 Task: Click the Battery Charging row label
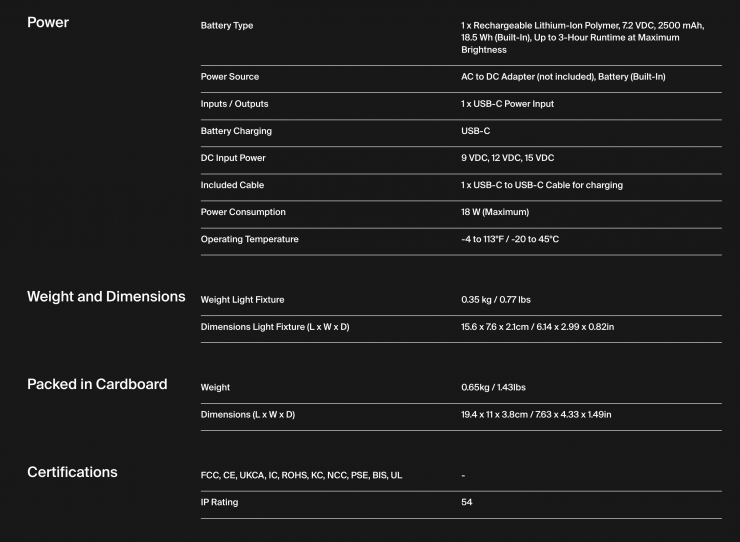point(236,131)
